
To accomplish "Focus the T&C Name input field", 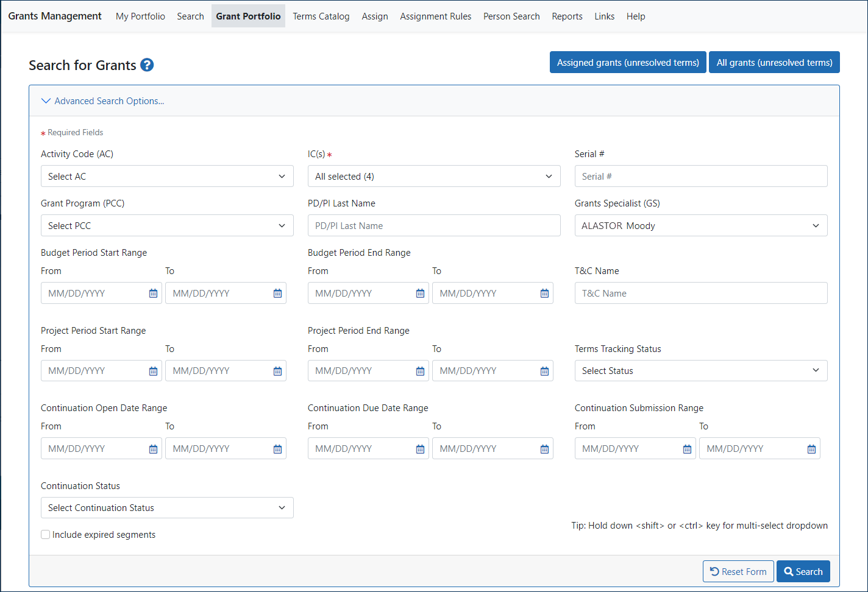I will click(x=701, y=293).
